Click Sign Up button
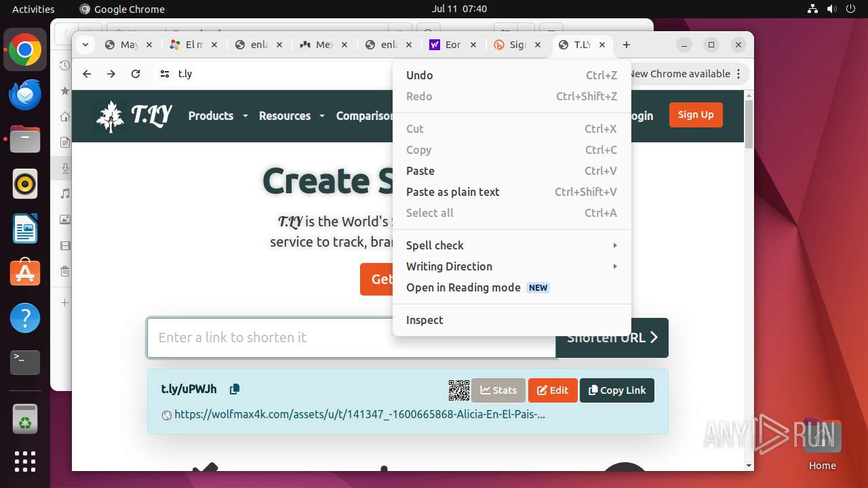This screenshot has width=868, height=488. (696, 115)
